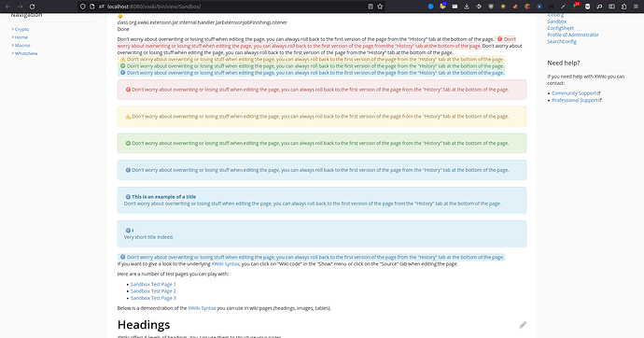The image size is (644, 338).
Task: Open the Crypto link in Navigation
Action: (x=21, y=29)
